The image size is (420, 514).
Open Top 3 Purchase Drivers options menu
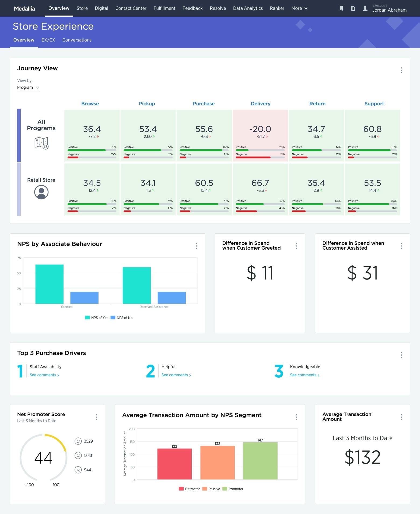pyautogui.click(x=401, y=355)
